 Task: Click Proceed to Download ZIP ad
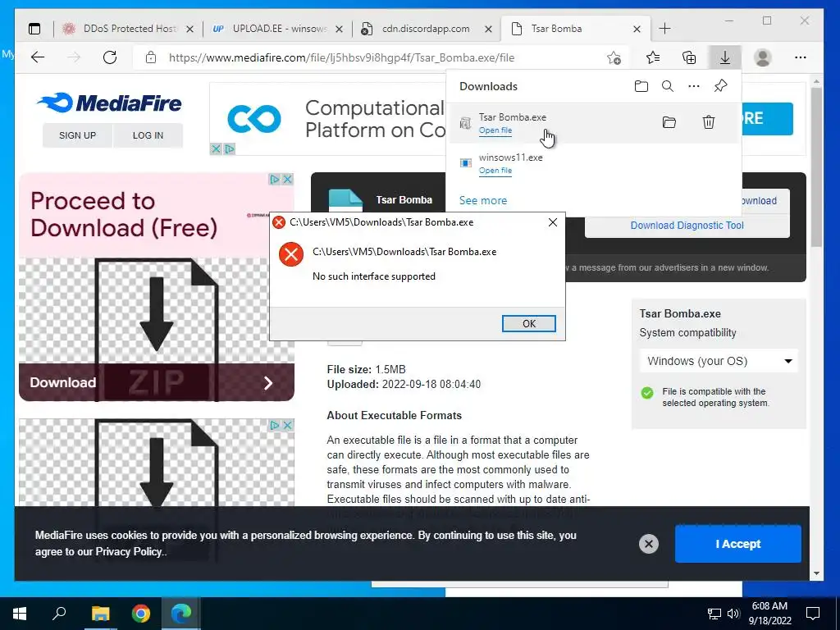(x=157, y=286)
